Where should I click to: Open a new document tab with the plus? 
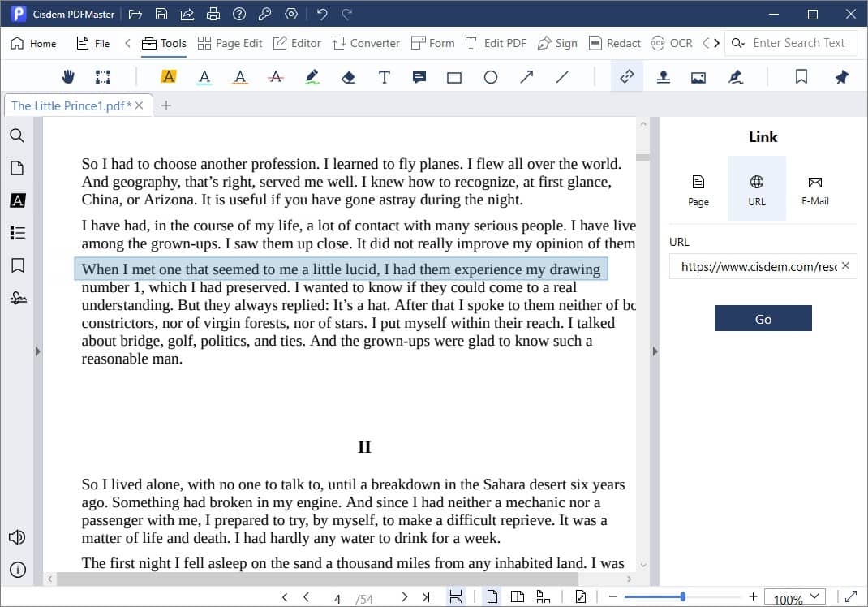pos(167,105)
